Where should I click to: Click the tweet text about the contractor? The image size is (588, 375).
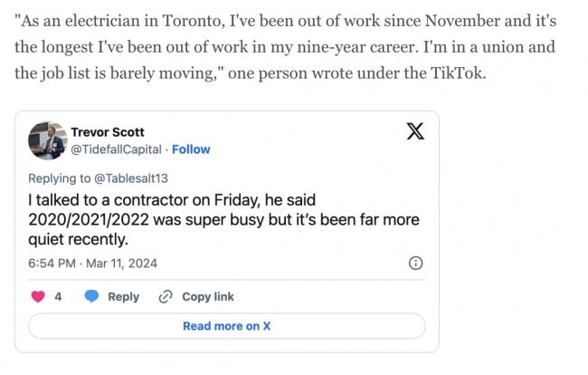223,219
